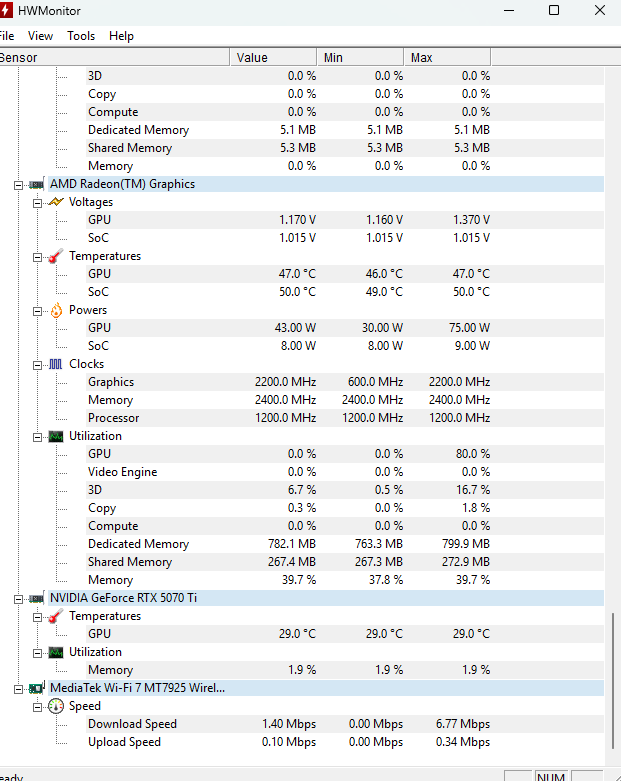Click the Powers flame icon
This screenshot has width=621, height=781.
56,310
